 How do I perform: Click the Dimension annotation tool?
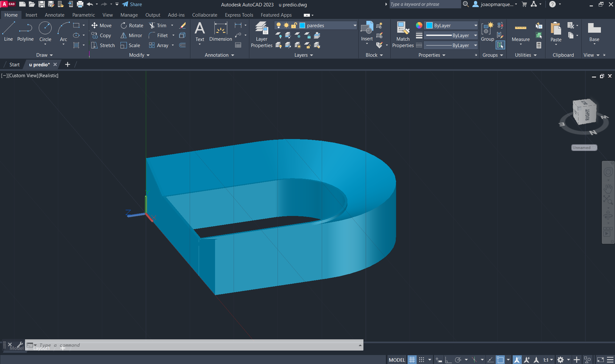220,31
